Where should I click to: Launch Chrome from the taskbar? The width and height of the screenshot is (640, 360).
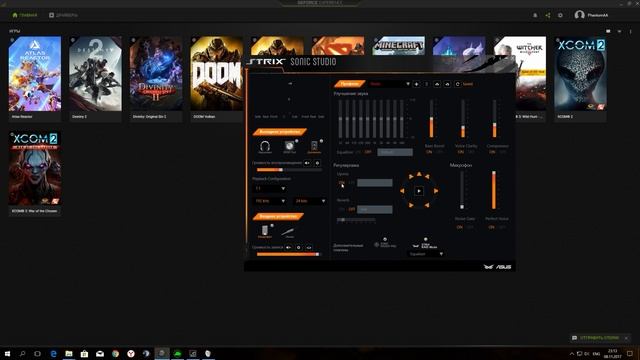[116, 353]
